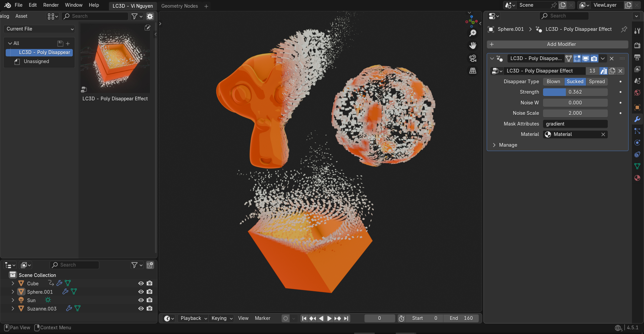Toggle modifier render visibility camera icon
644x334 pixels.
point(594,58)
